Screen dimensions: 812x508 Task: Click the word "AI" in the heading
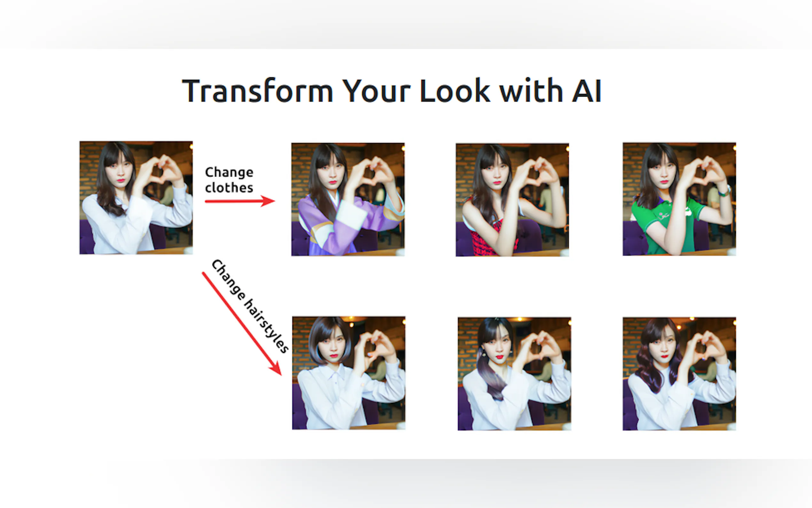point(586,91)
